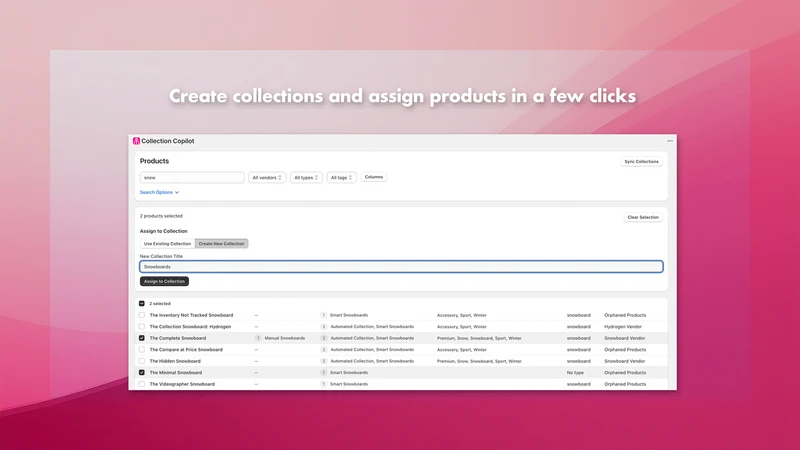800x450 pixels.
Task: Click 'Snowboard Vendor' in Complete Snowboard row
Action: tap(624, 338)
